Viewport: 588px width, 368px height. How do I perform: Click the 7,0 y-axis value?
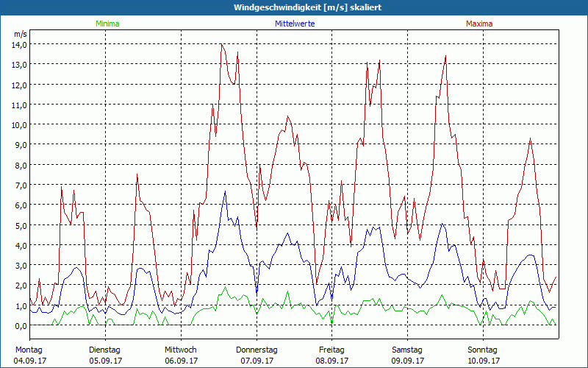pos(21,185)
